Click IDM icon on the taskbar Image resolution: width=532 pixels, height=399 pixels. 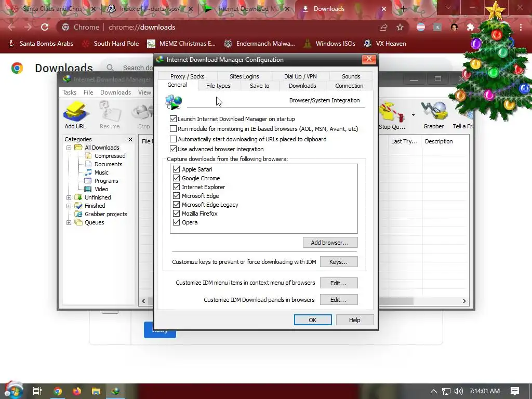115,391
